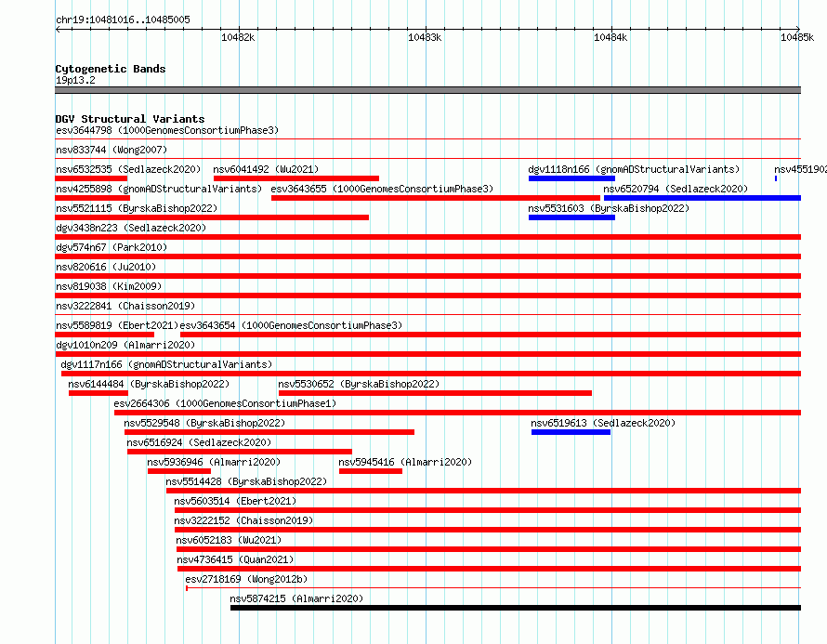Click the 10484k ruler tick label
The image size is (827, 644).
coord(610,37)
